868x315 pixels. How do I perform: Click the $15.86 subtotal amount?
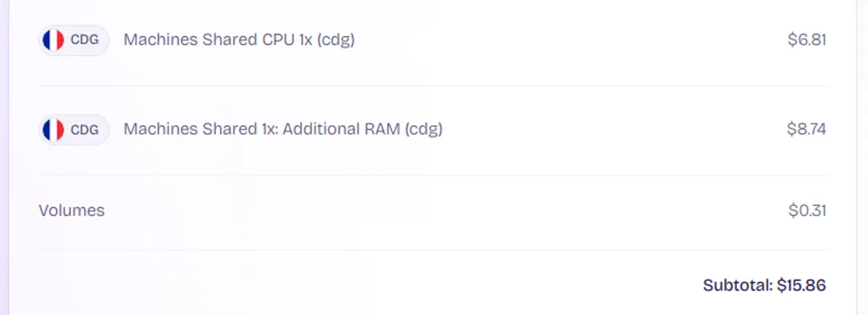point(801,285)
